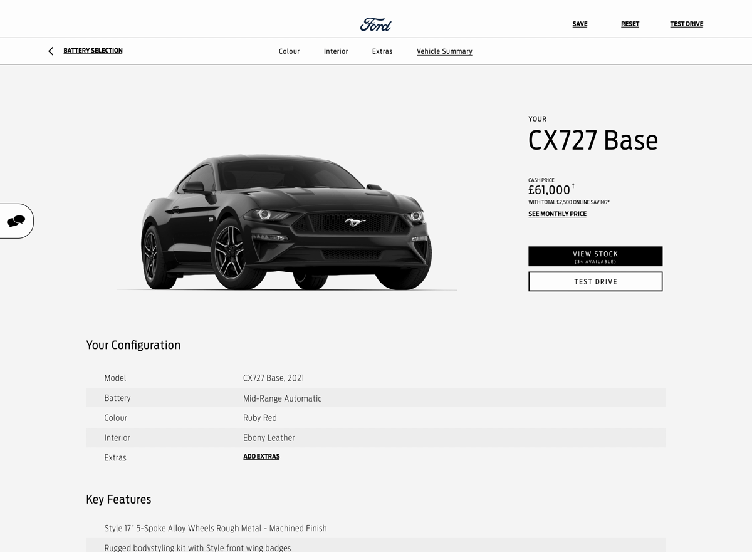Click the outlined Test Drive button
This screenshot has height=560, width=752.
pyautogui.click(x=595, y=281)
